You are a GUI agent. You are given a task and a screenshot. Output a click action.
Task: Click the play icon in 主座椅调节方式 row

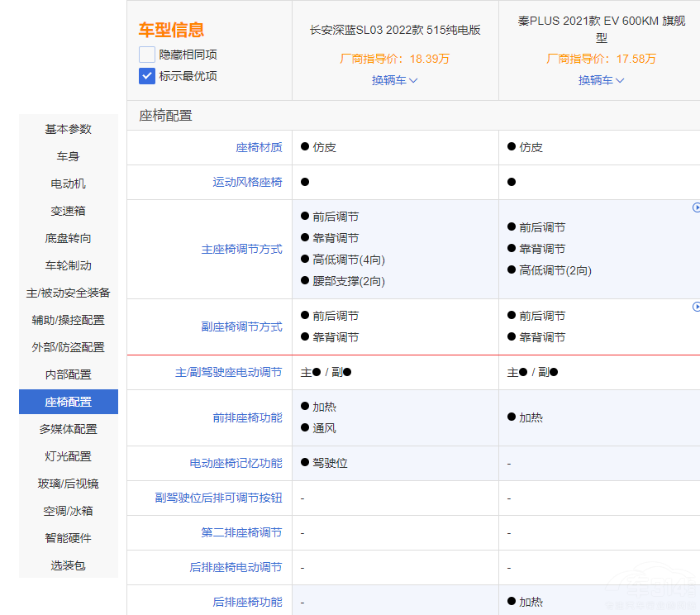point(696,207)
